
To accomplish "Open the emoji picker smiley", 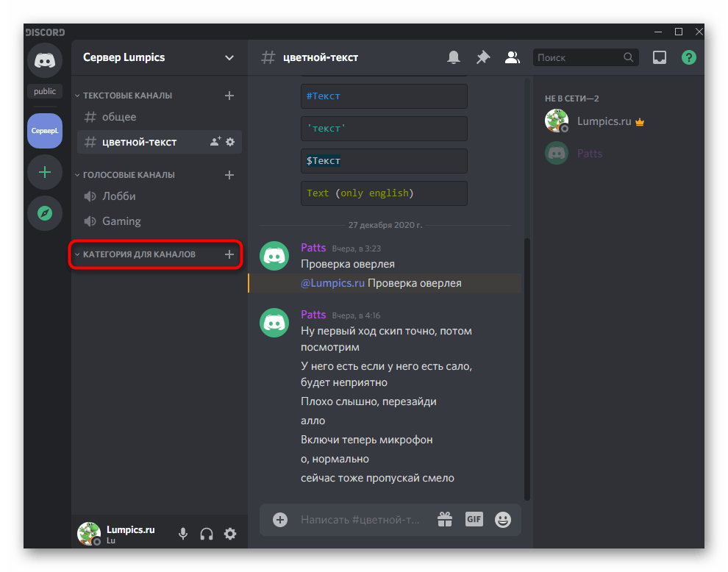I will click(x=503, y=520).
